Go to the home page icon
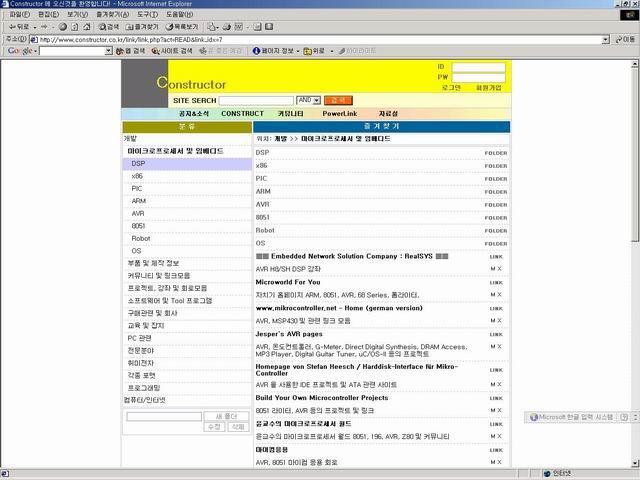640x480 pixels. click(x=87, y=27)
